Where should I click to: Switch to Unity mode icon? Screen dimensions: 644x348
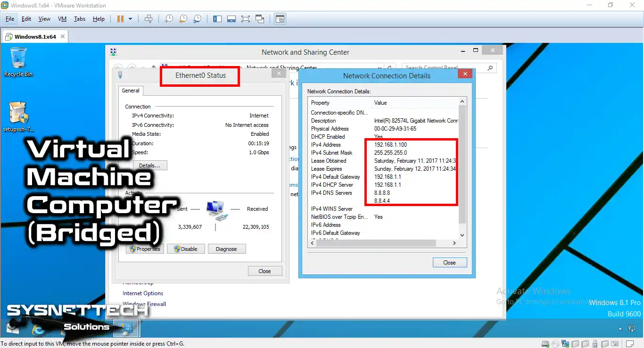coord(260,19)
